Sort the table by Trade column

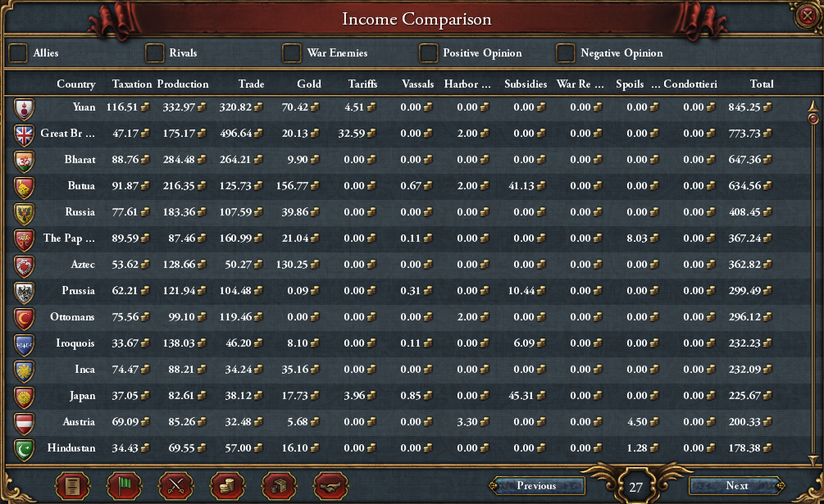251,84
